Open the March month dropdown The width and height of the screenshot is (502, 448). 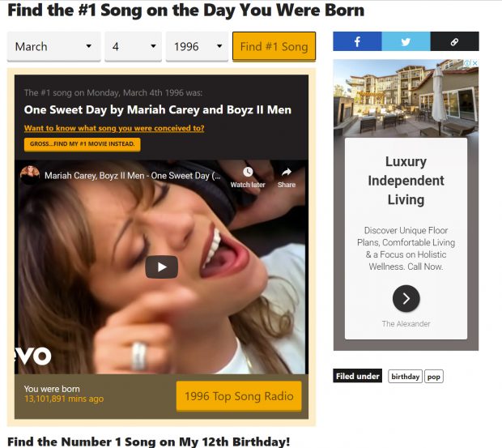[x=53, y=46]
